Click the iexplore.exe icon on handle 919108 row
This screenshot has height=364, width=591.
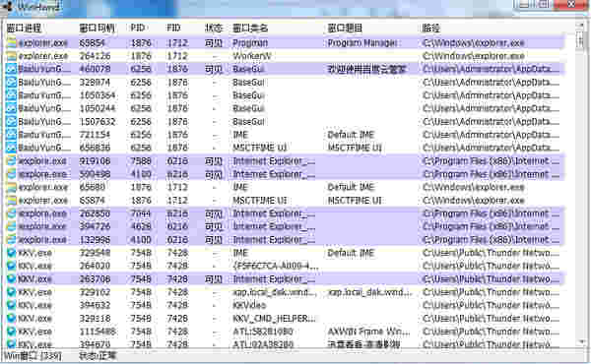click(x=11, y=160)
